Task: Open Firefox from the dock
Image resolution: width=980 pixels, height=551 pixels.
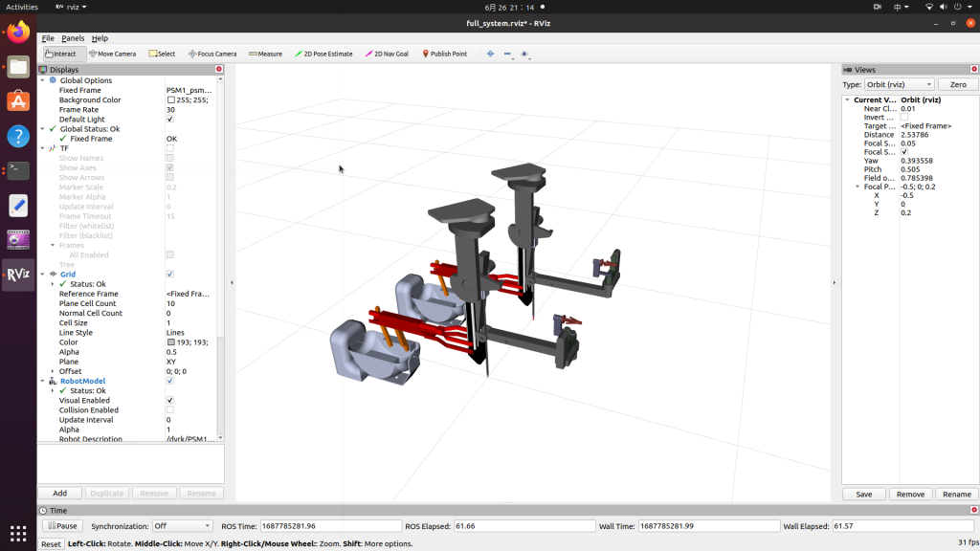Action: pos(18,32)
